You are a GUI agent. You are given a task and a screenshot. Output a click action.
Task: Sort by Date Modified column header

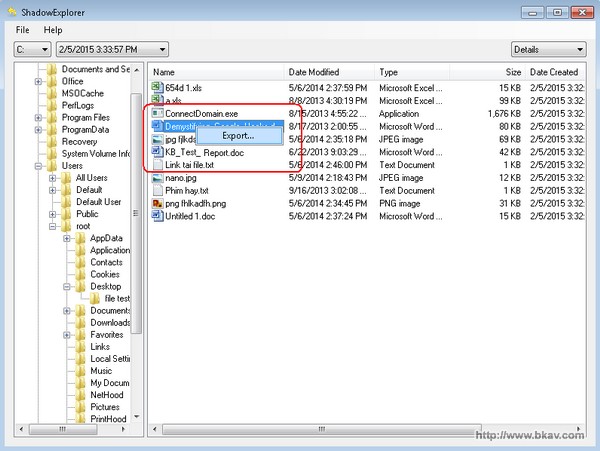329,72
